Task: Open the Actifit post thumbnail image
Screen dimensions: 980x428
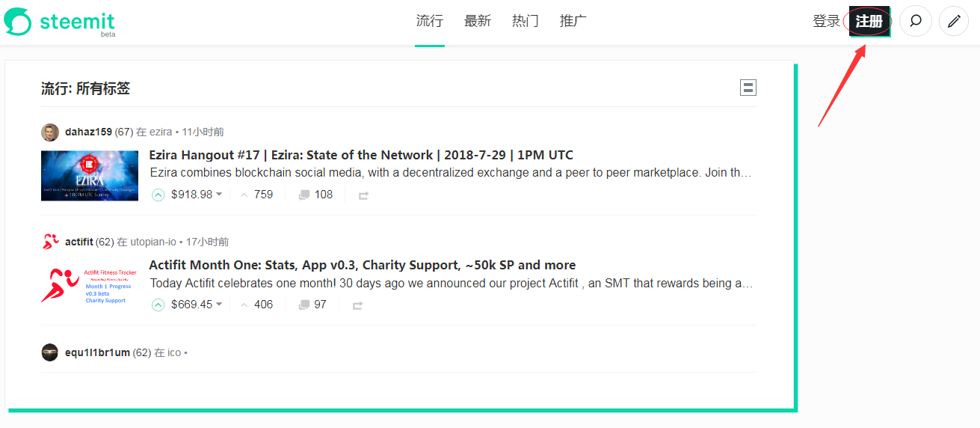Action: pyautogui.click(x=90, y=286)
